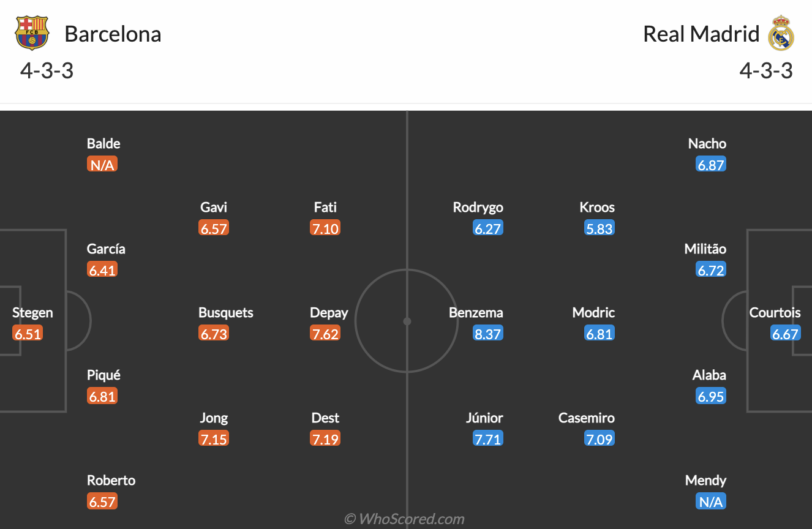Select Kroos's 5.83 rating badge
The width and height of the screenshot is (812, 529).
[x=599, y=228]
